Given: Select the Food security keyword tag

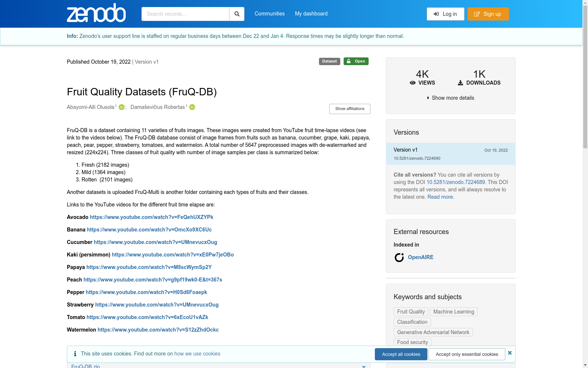Looking at the screenshot, I should tap(412, 342).
